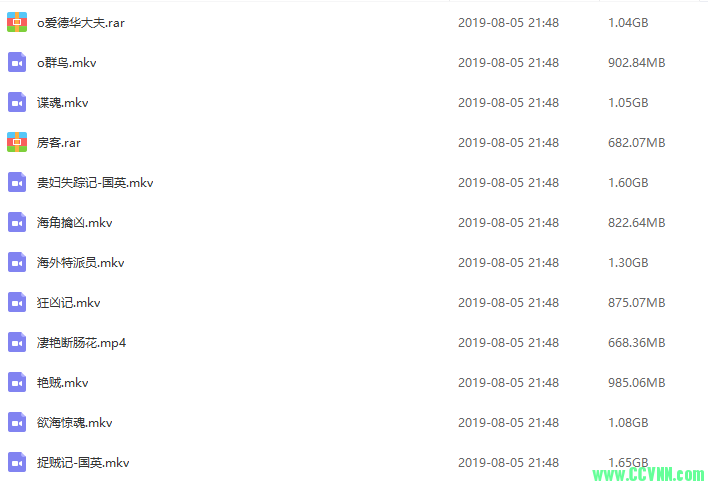
Task: Click the archive icon for o爱德华大夫.rar
Action: tap(17, 23)
